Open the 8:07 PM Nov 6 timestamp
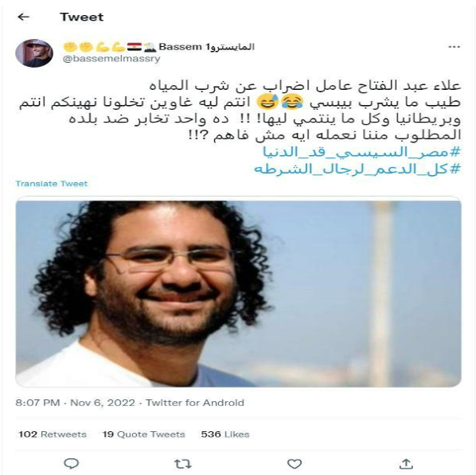The height and width of the screenshot is (475, 476). pyautogui.click(x=76, y=403)
